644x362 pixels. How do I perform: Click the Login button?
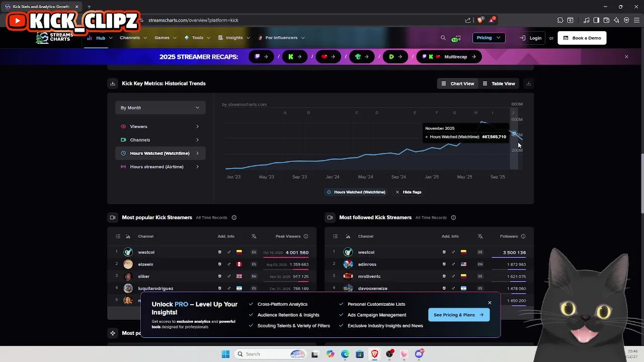pyautogui.click(x=531, y=38)
